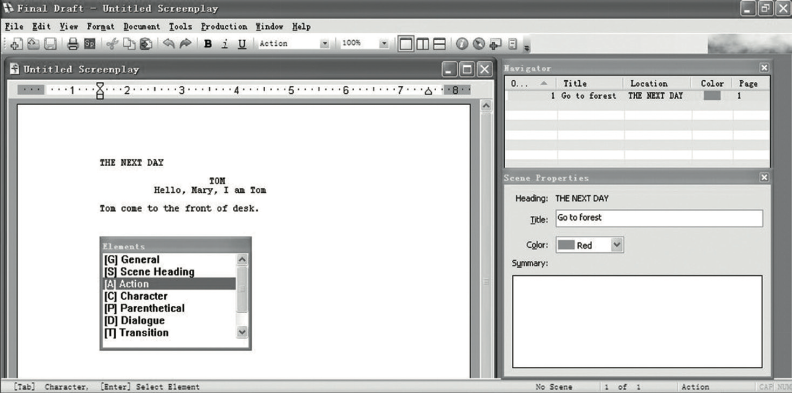The image size is (793, 393).
Task: Open the Action element type dropdown
Action: click(325, 44)
